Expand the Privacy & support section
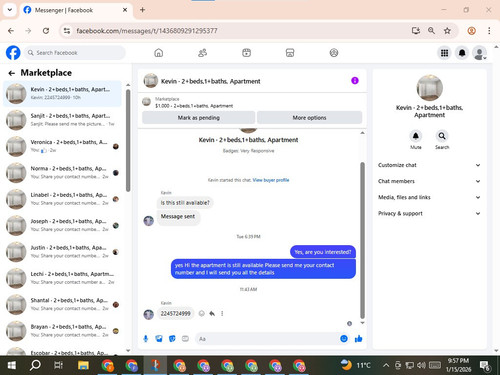Viewport: 500px width, 375px height. [429, 213]
